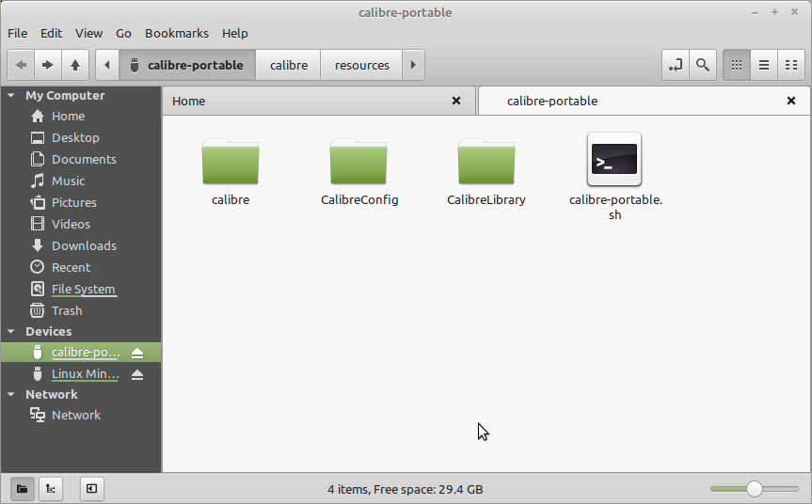Open File System in the sidebar
Image resolution: width=812 pixels, height=504 pixels.
(83, 290)
